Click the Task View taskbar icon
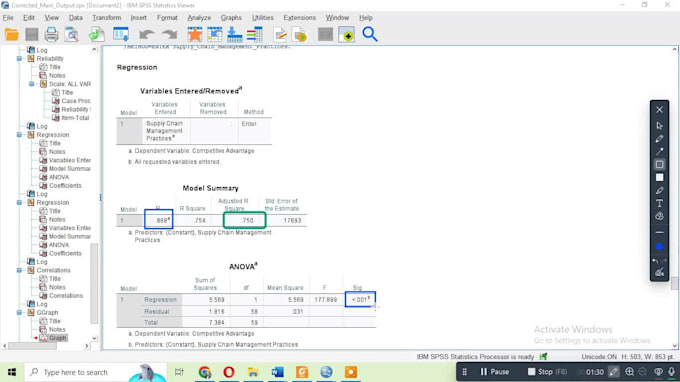The width and height of the screenshot is (680, 382). 179,372
